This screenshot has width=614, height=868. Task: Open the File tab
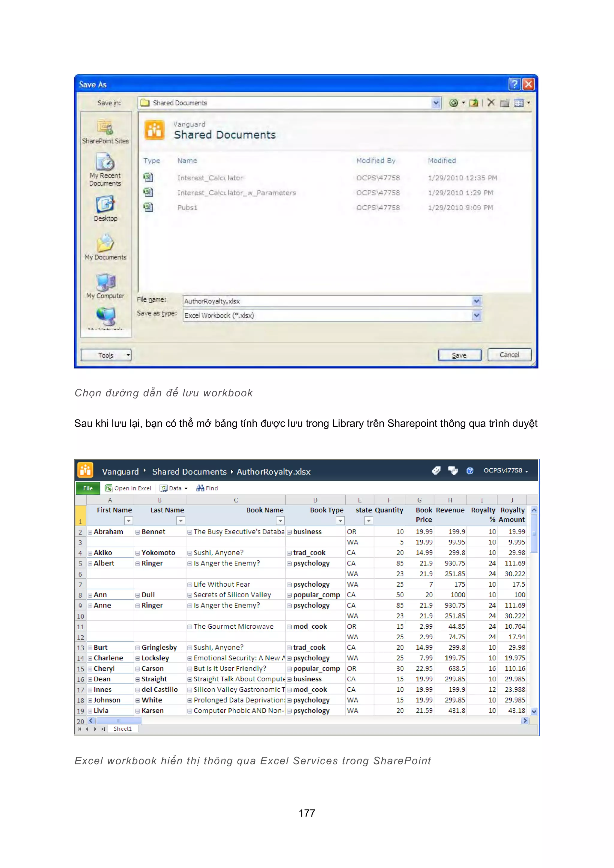tap(88, 488)
